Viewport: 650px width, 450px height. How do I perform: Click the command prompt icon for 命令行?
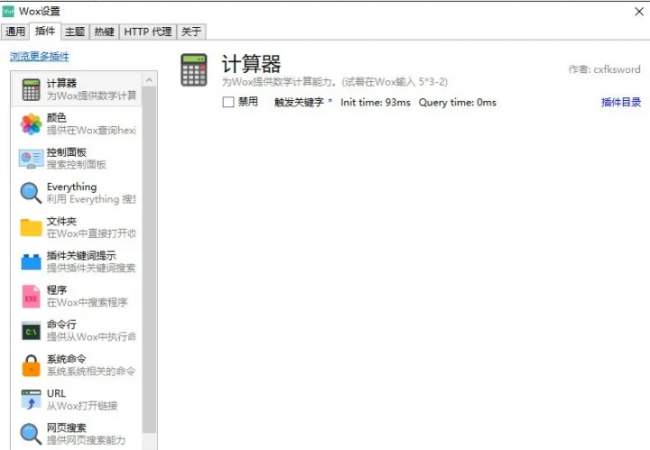(x=31, y=331)
